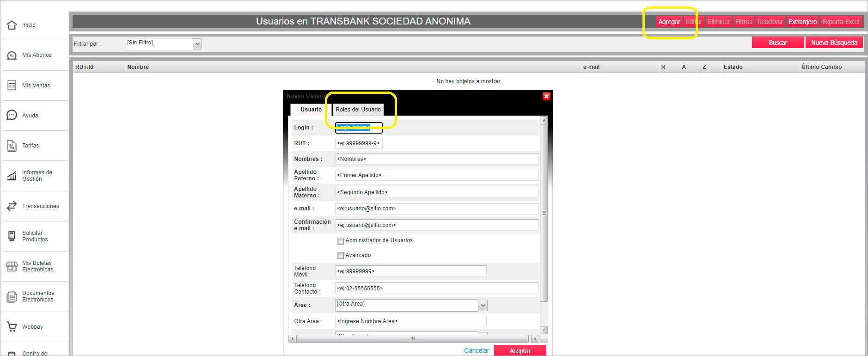Focus the RUT input field
The height and width of the screenshot is (356, 868).
click(359, 143)
